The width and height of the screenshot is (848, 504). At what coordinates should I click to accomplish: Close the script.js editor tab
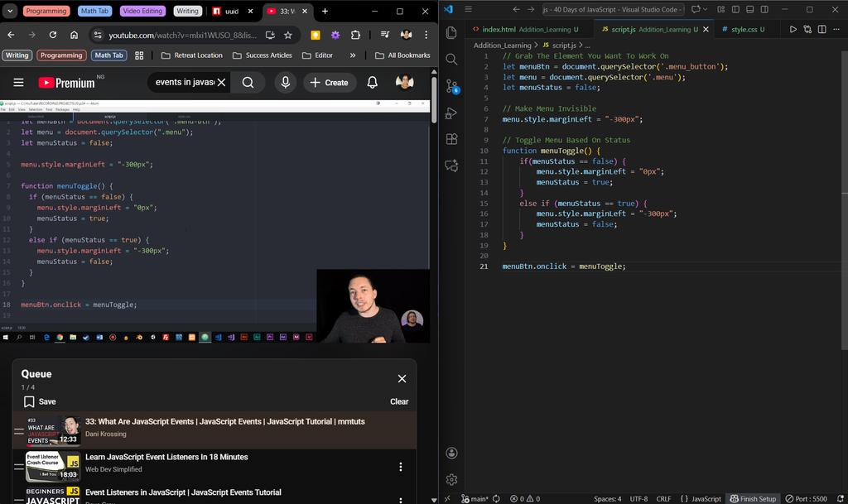pos(706,29)
